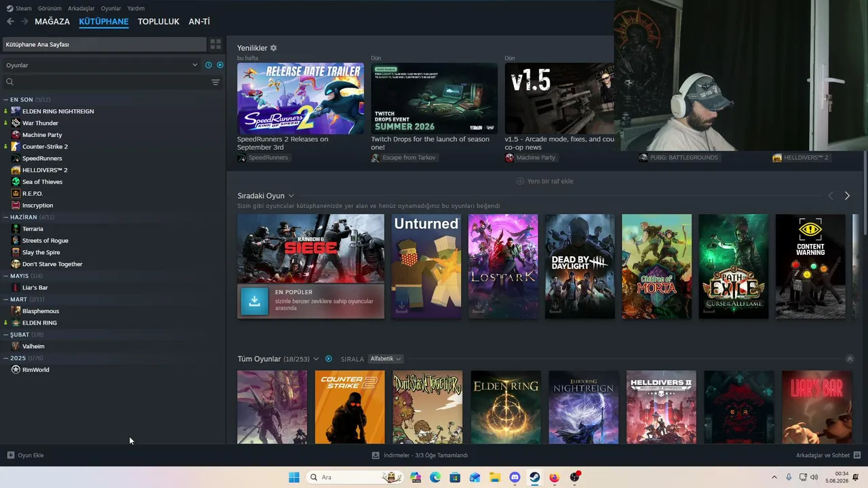
Task: Click the Yenilikler settings gear
Action: tap(273, 48)
